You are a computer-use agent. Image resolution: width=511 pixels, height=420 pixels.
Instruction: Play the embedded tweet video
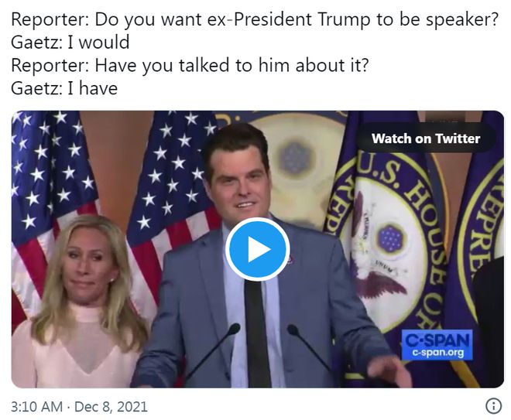[258, 249]
